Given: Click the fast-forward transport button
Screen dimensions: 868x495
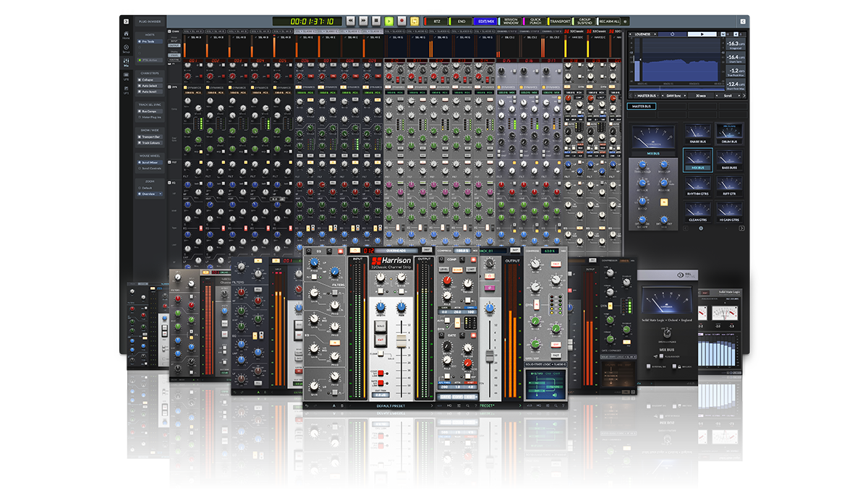Looking at the screenshot, I should click(x=363, y=22).
